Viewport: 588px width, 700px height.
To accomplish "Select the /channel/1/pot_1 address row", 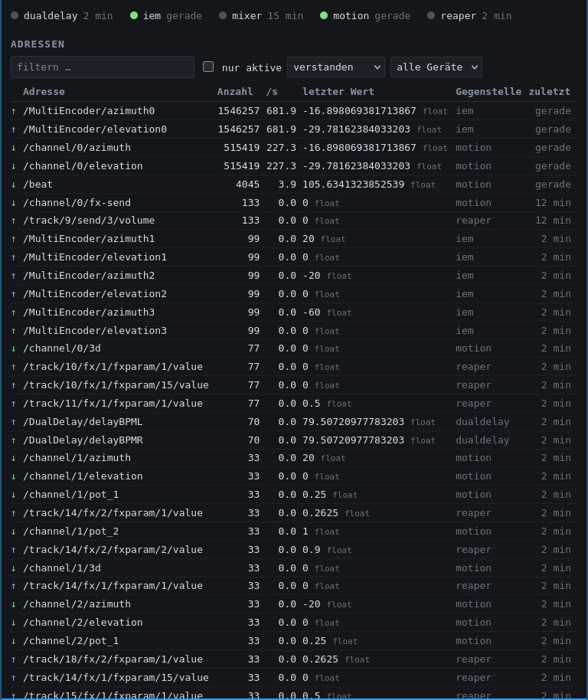I will (293, 495).
